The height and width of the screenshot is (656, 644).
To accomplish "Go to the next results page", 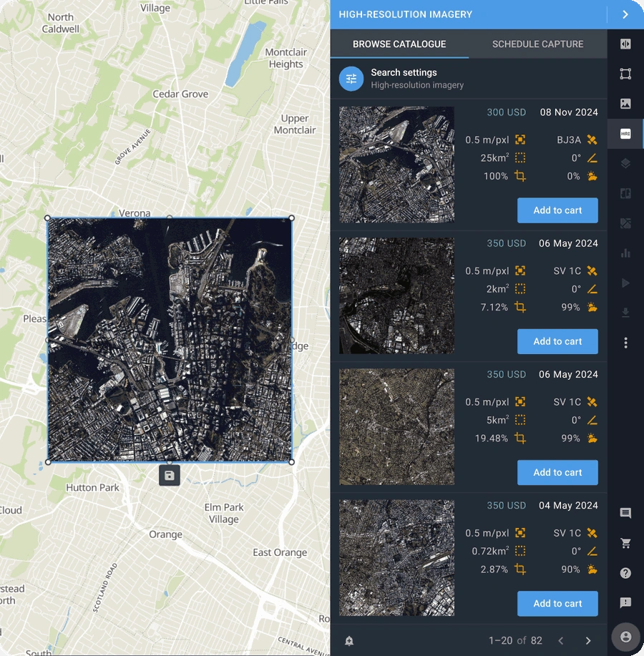I will click(x=589, y=640).
